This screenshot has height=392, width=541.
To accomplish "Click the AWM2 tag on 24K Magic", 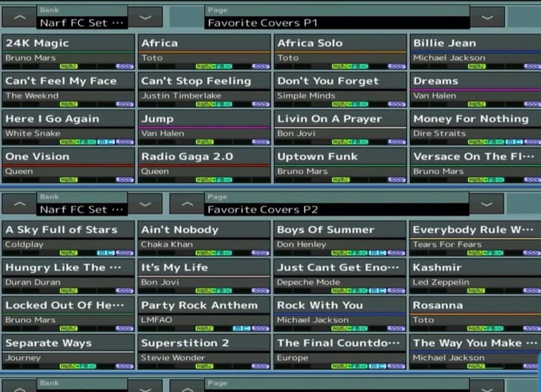I will tap(68, 66).
